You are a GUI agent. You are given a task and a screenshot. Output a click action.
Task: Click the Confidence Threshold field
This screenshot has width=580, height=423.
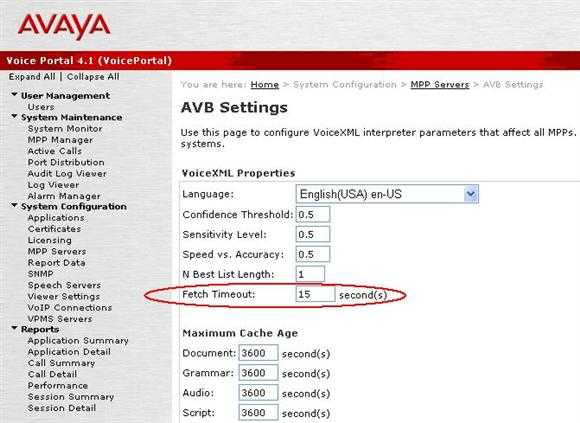point(313,214)
